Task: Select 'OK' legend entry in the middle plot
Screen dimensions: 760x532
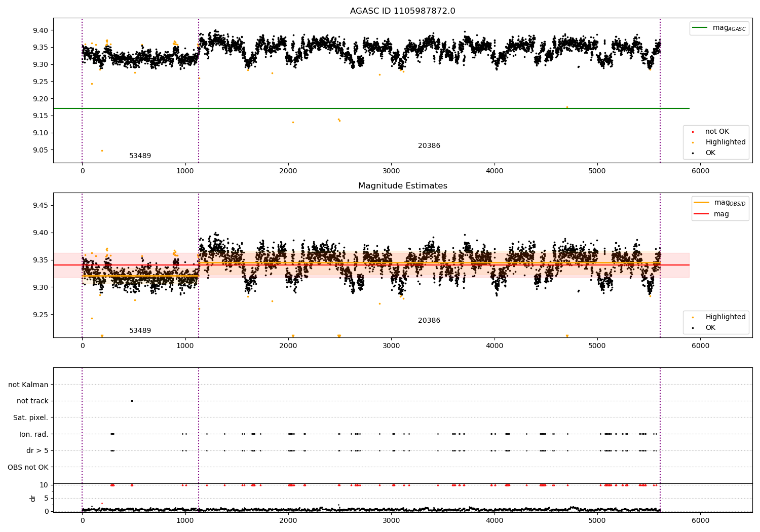Action: click(710, 328)
